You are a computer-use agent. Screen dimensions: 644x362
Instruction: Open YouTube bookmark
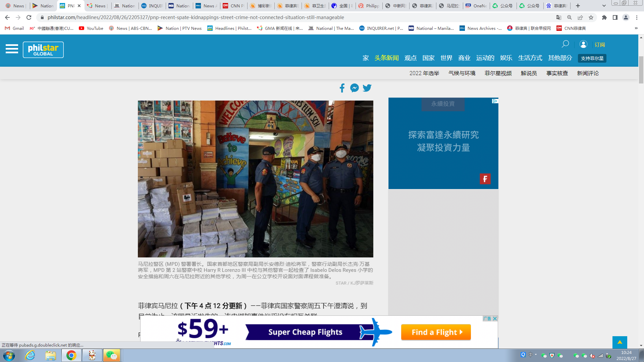point(91,28)
